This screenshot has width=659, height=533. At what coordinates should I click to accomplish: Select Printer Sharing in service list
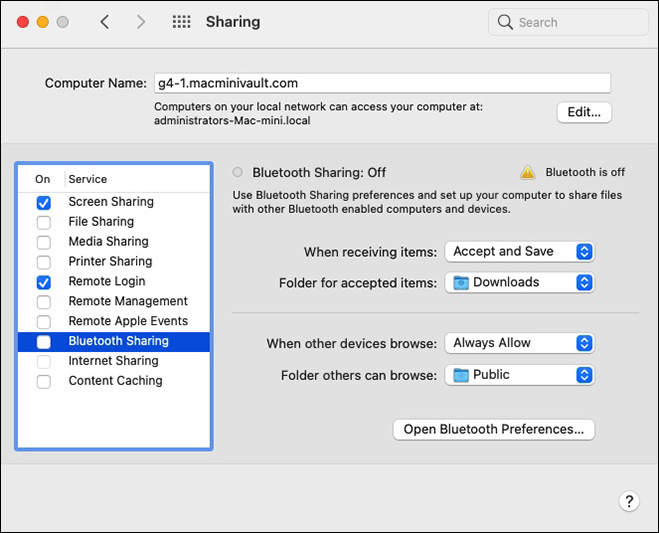pos(110,261)
